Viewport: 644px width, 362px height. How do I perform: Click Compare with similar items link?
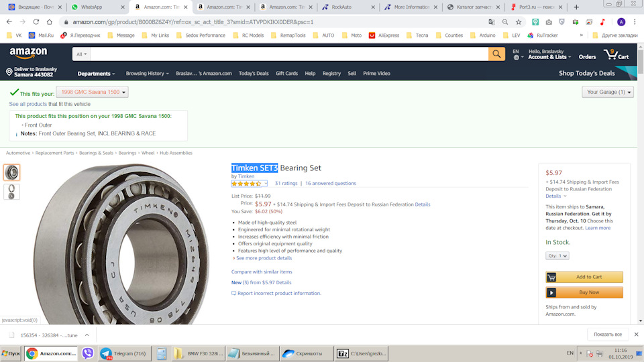[262, 271]
